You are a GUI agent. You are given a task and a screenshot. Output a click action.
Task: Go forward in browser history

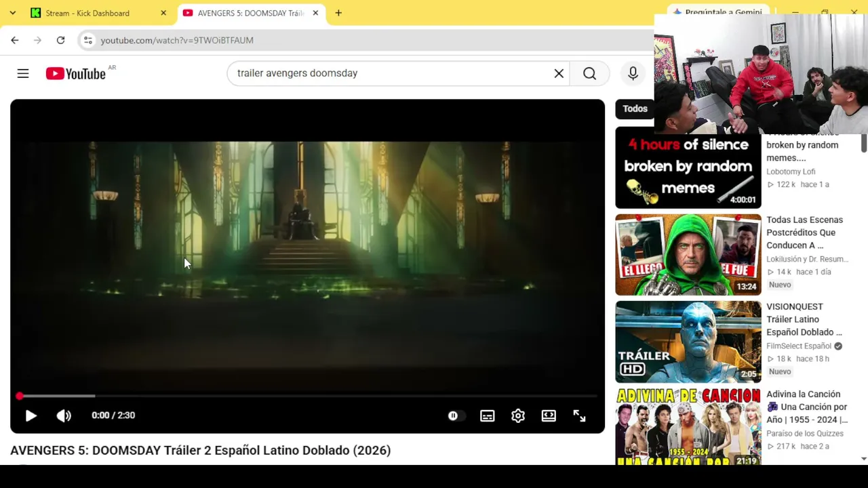click(38, 40)
